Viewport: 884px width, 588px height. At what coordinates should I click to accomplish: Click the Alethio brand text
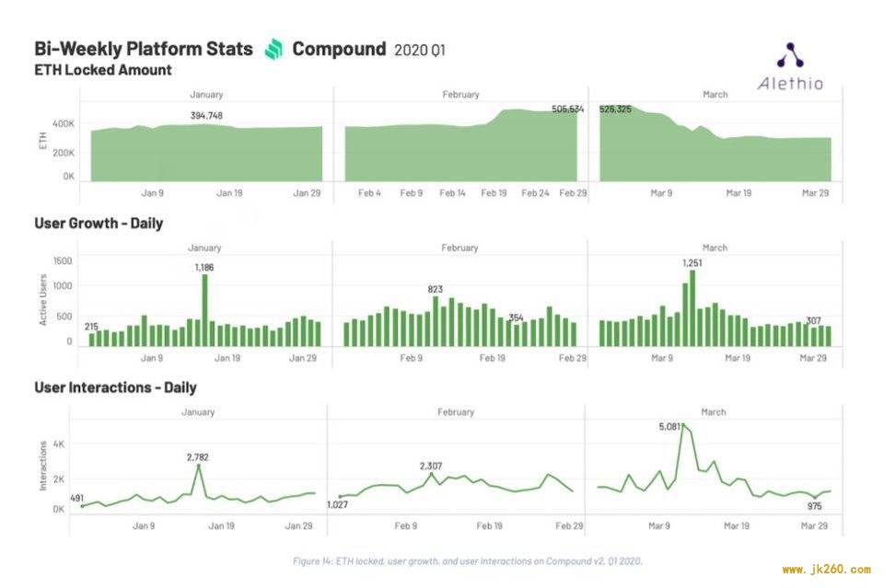[790, 84]
